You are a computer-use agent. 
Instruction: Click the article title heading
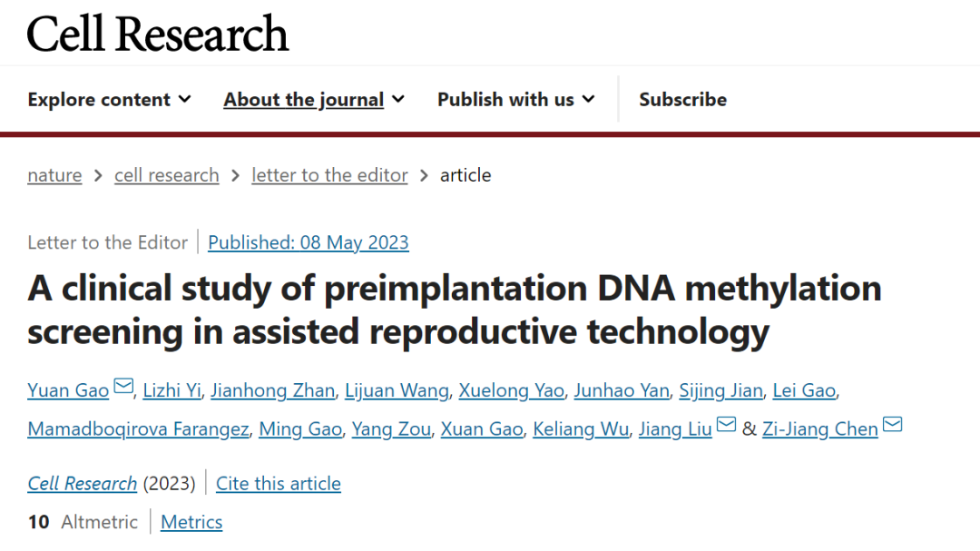455,310
